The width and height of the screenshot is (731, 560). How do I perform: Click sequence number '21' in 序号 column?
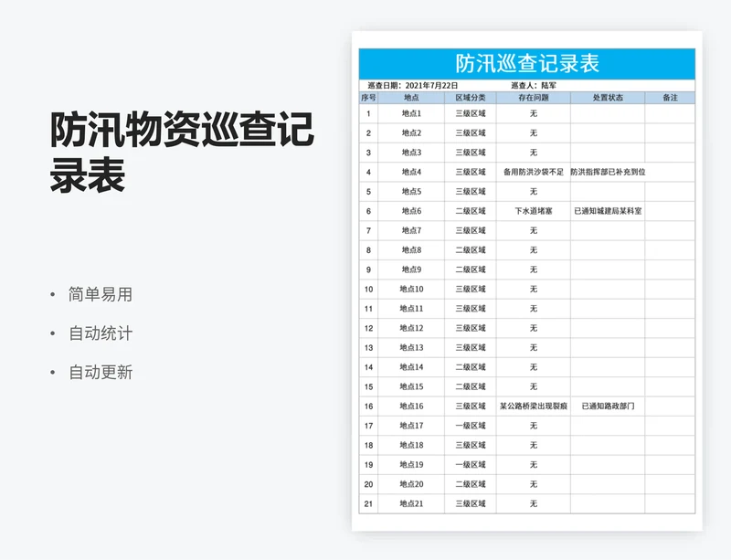point(368,504)
